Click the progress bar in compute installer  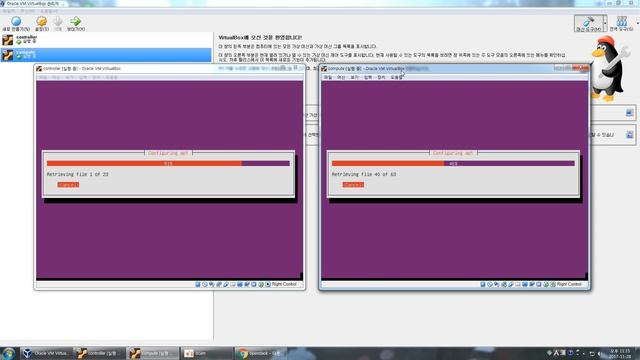pos(453,163)
